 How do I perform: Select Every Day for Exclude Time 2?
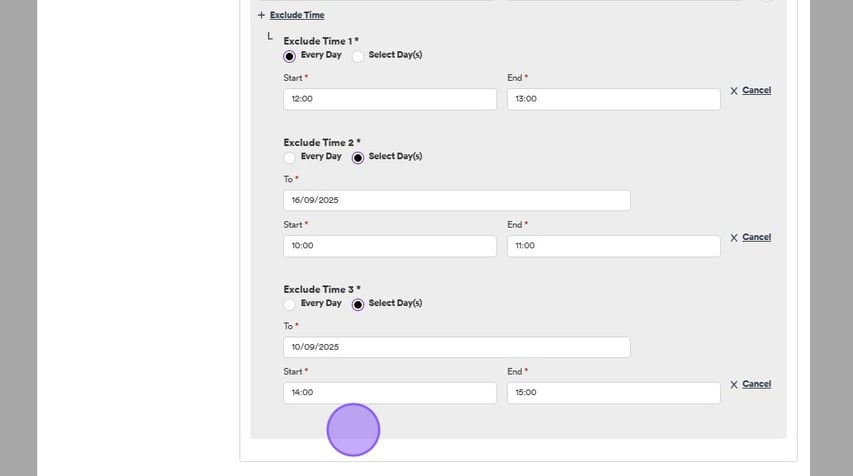coord(290,158)
